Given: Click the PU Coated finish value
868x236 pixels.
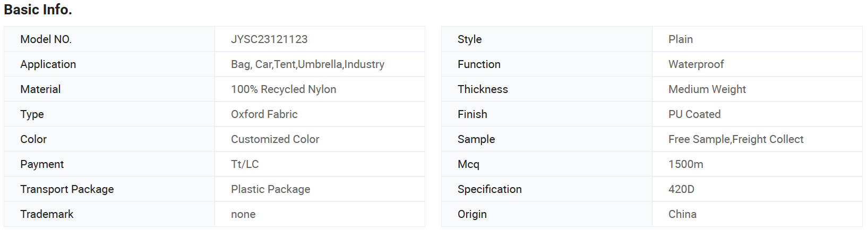Looking at the screenshot, I should pos(694,114).
